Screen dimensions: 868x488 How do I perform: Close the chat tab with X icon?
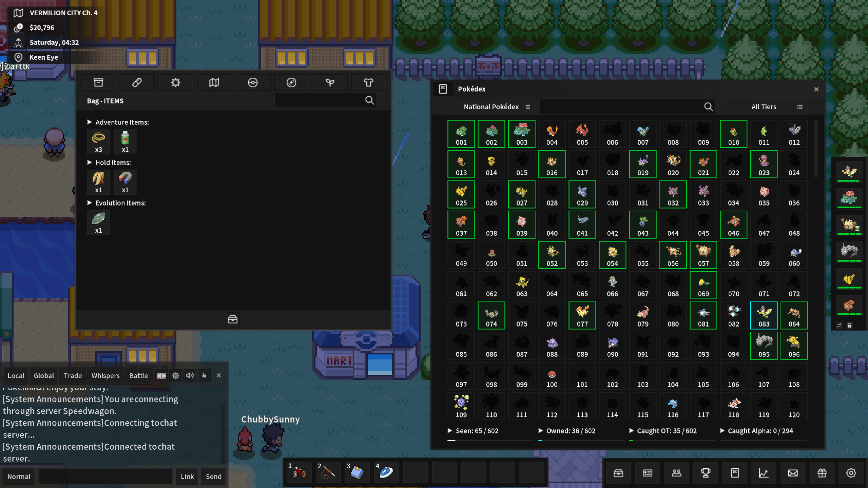(x=219, y=375)
